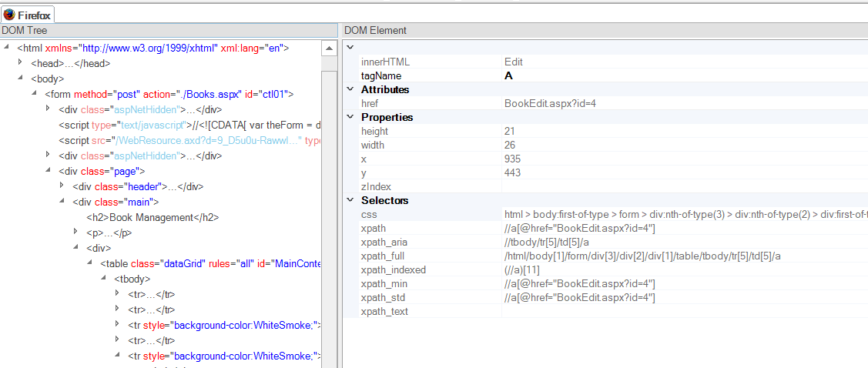Collapse the Selectors section

click(x=350, y=199)
